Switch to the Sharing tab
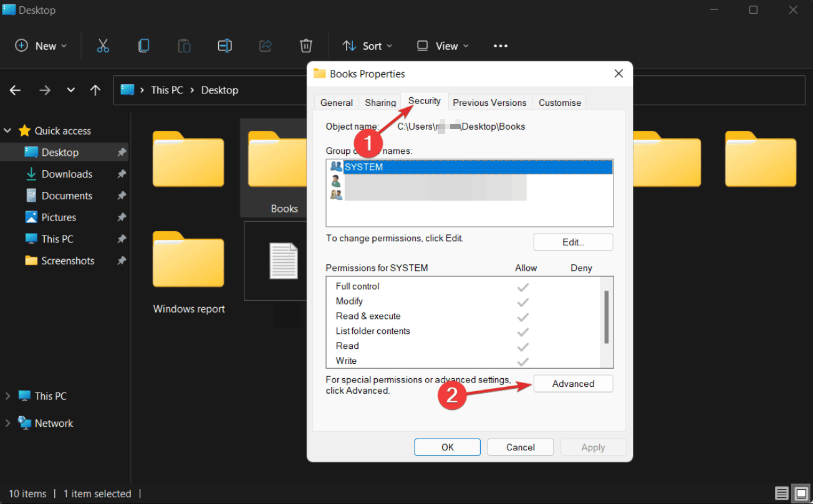Viewport: 813px width, 504px height. tap(380, 103)
